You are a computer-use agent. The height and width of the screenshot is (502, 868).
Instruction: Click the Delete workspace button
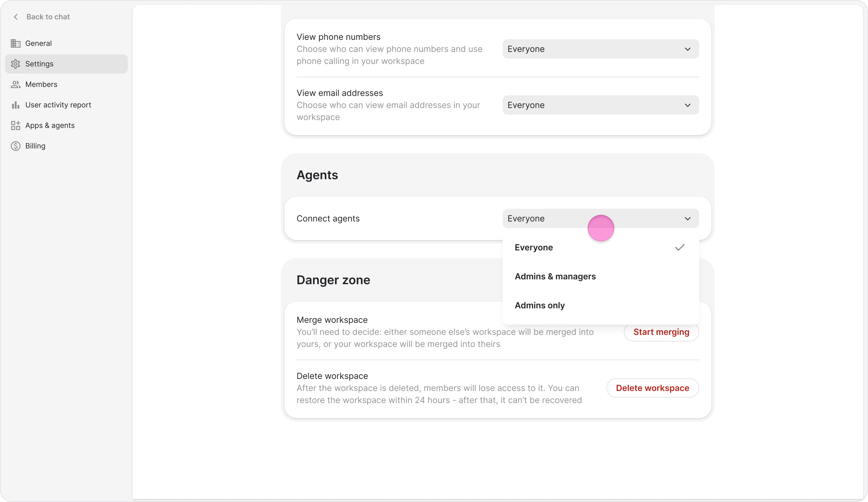coord(653,388)
